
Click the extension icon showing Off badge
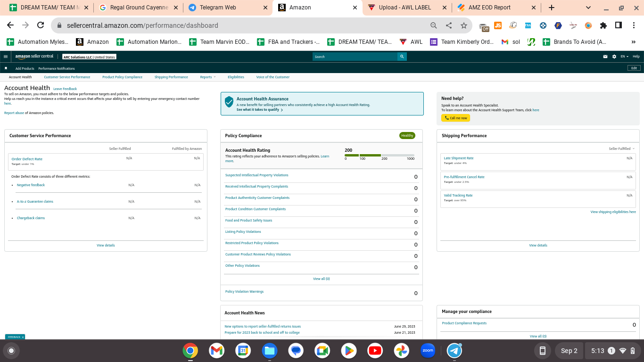[x=484, y=26]
